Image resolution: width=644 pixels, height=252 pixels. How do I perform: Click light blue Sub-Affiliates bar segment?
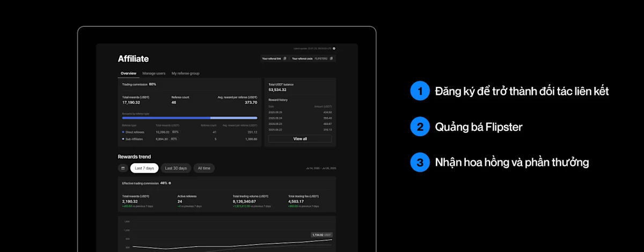click(x=233, y=117)
